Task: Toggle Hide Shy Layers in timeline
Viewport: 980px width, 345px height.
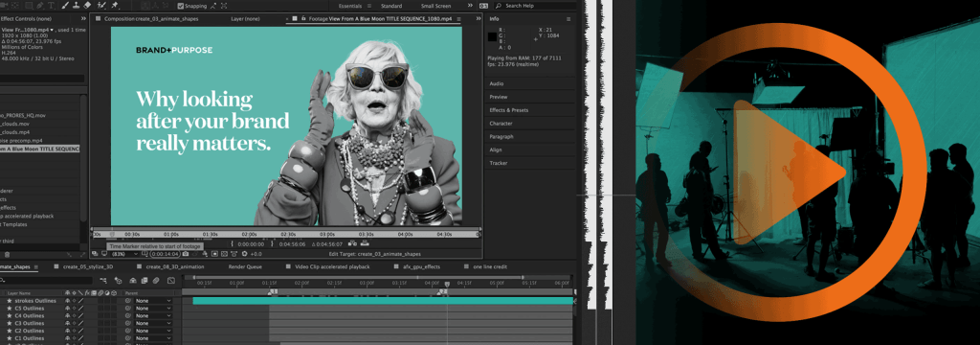Action: pos(132,281)
